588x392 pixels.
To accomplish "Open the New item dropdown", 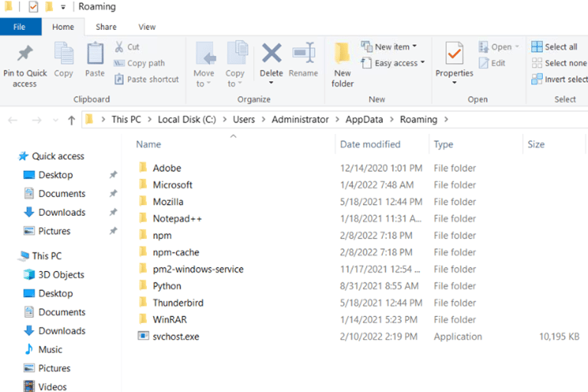I will point(389,47).
